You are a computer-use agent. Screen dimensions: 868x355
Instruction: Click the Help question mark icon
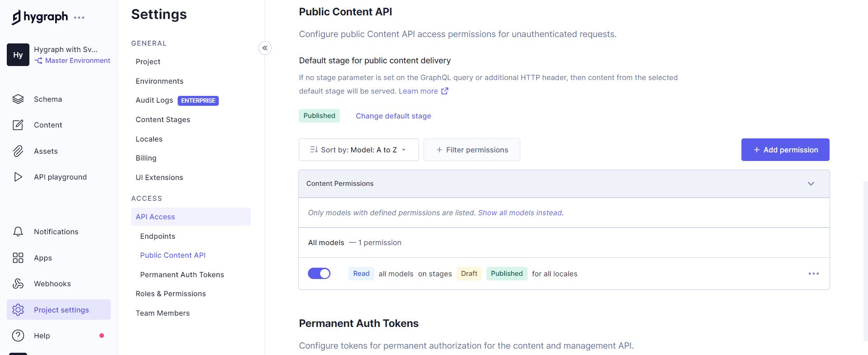point(18,336)
